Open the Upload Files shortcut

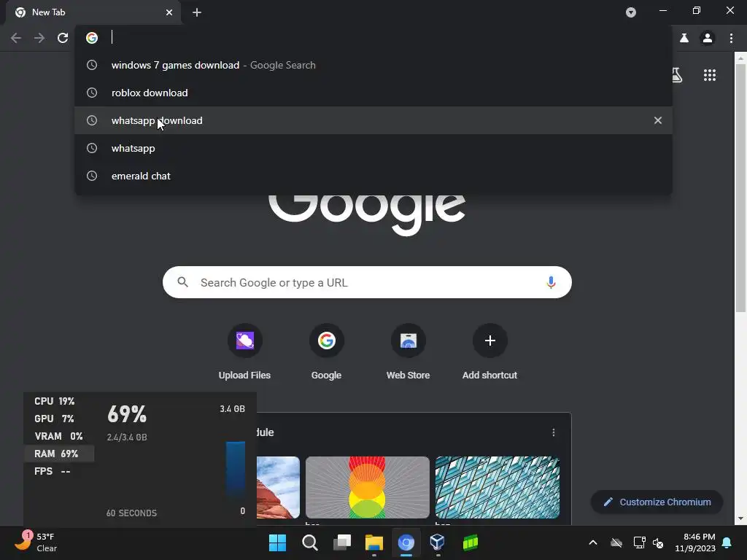tap(244, 352)
